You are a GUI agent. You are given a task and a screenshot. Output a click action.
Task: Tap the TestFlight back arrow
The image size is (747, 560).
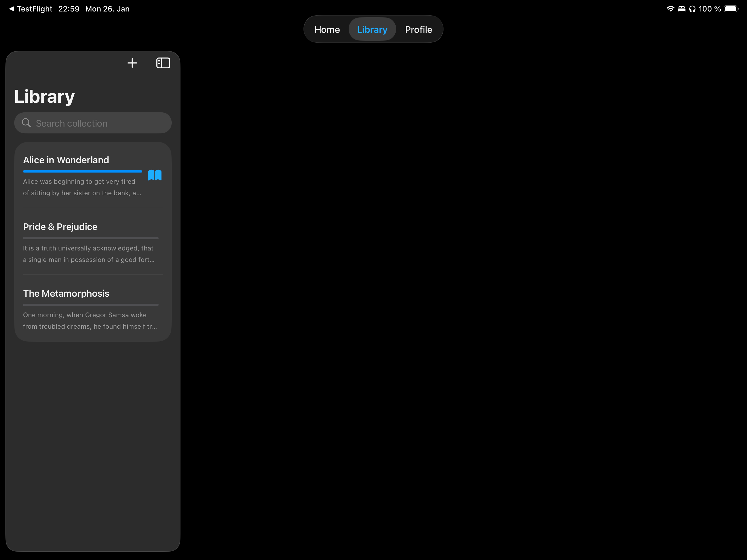(x=11, y=9)
